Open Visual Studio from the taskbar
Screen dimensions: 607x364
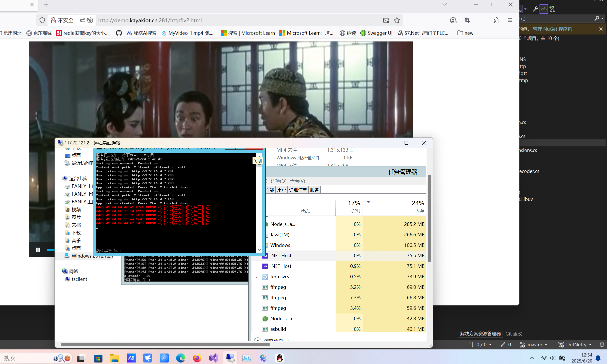pos(214,358)
